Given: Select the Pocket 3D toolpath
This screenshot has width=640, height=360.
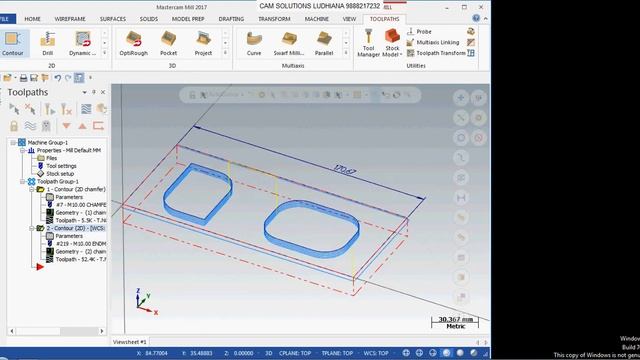Looking at the screenshot, I should 168,43.
